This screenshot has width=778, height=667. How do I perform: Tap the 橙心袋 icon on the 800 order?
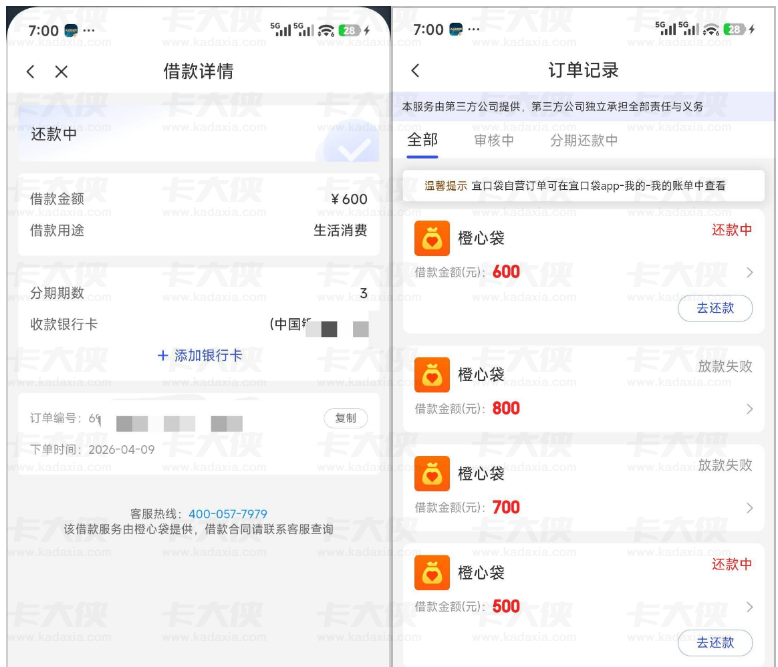432,375
